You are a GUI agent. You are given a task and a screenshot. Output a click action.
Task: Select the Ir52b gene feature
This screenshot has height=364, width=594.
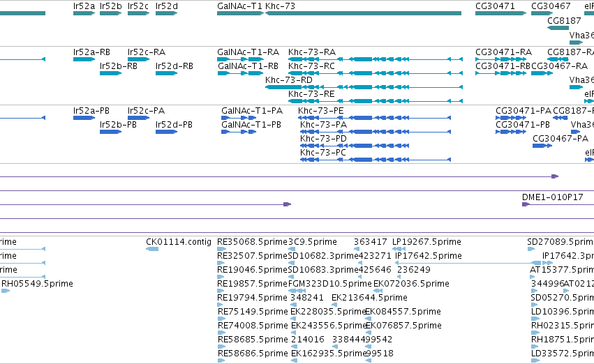coord(110,13)
